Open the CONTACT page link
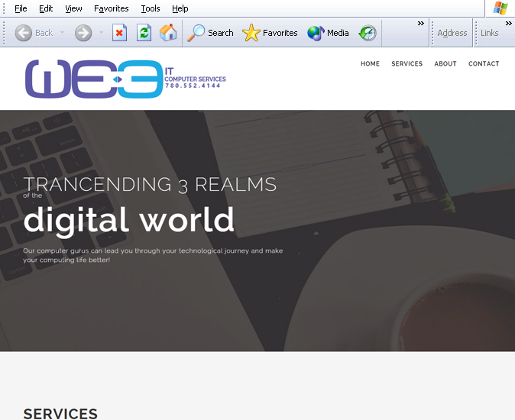The height and width of the screenshot is (420, 515). [484, 64]
